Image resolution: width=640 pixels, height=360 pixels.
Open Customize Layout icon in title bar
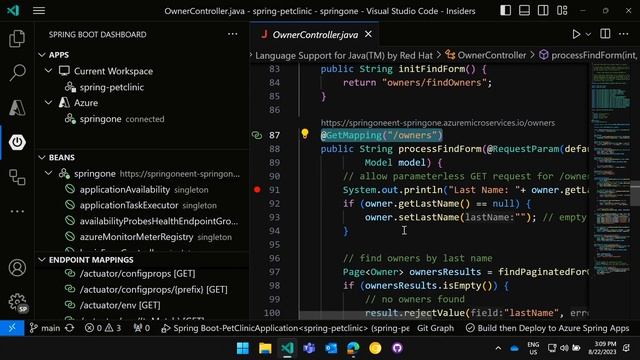pyautogui.click(x=562, y=11)
